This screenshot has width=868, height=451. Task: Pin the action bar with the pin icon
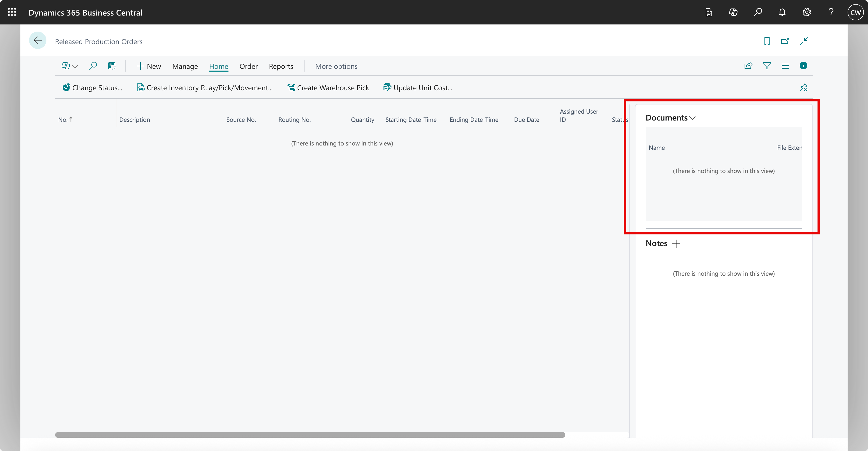coord(804,88)
